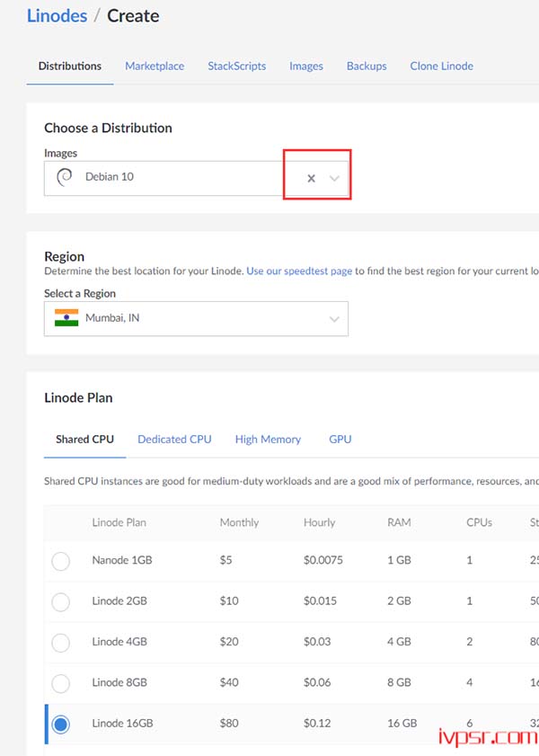
Task: Click the $0.0075 hourly price
Action: coord(323,560)
